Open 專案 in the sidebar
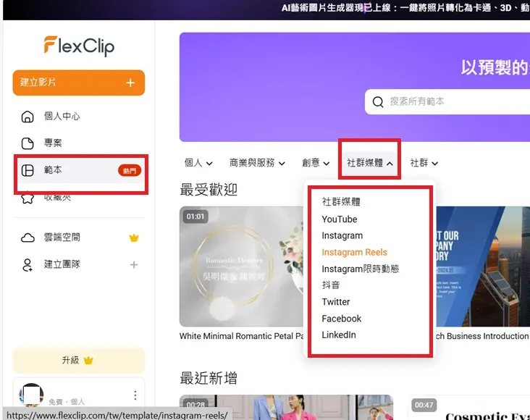The width and height of the screenshot is (530, 420). [x=79, y=143]
